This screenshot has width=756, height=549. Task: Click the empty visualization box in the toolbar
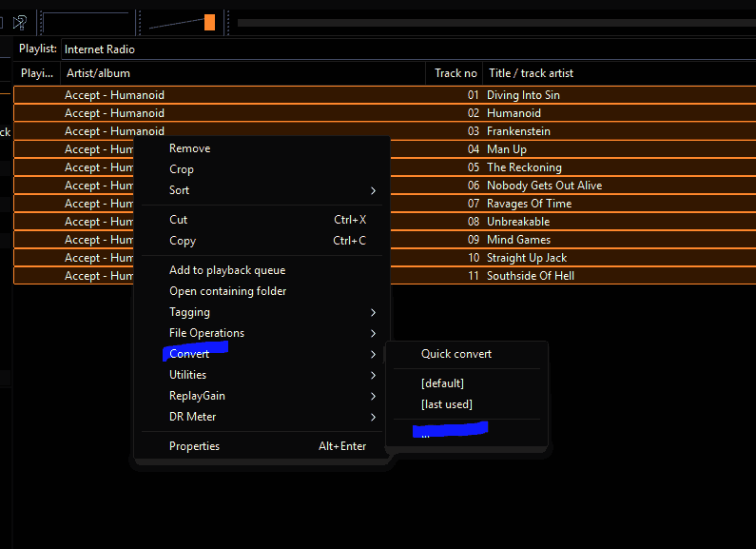(87, 23)
